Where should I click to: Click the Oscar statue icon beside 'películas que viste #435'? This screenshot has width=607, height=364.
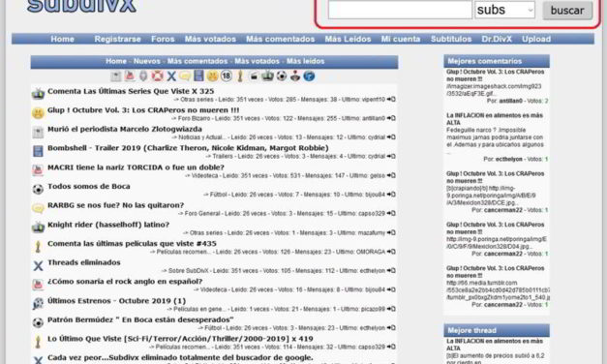click(x=38, y=247)
